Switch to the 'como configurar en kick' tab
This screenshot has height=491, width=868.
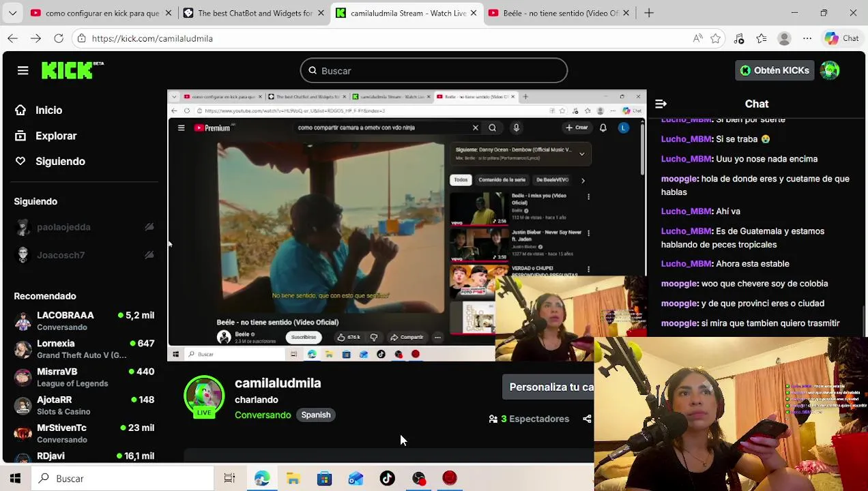(x=102, y=13)
